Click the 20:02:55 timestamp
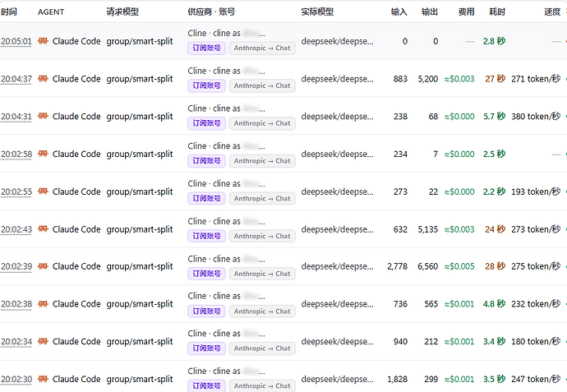567x392 pixels. click(x=16, y=191)
